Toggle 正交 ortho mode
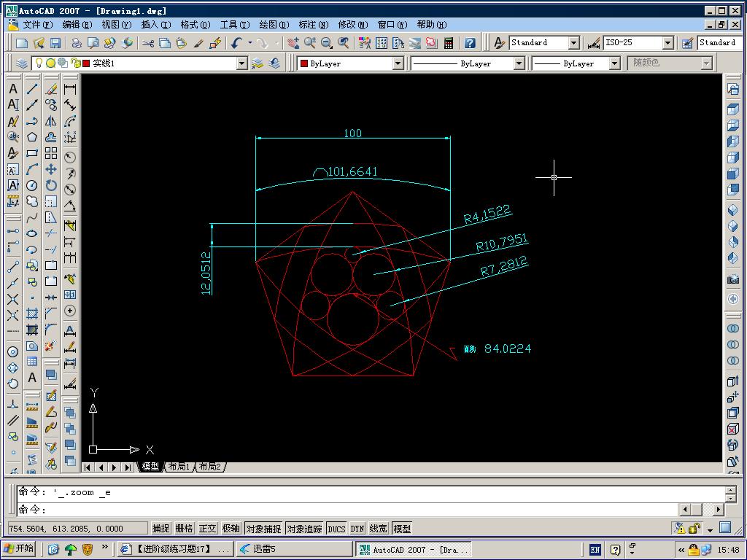This screenshot has width=747, height=560. click(208, 529)
